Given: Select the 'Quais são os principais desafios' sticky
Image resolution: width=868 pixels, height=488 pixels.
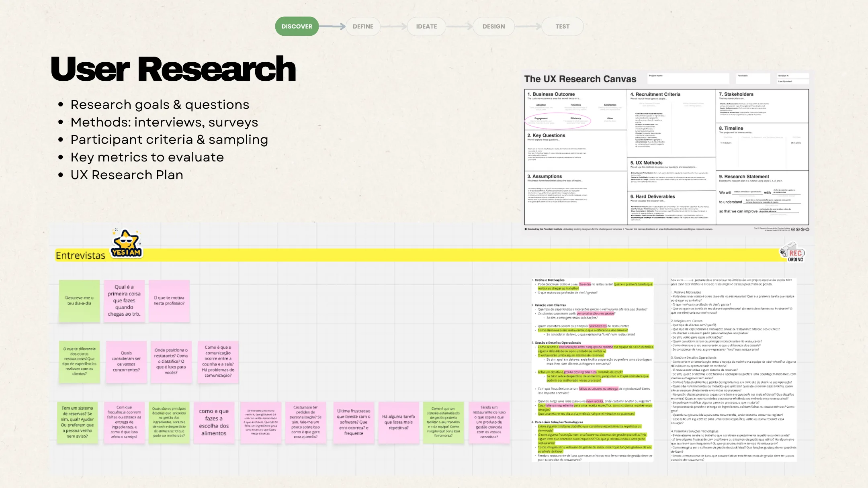Looking at the screenshot, I should coord(169,423).
